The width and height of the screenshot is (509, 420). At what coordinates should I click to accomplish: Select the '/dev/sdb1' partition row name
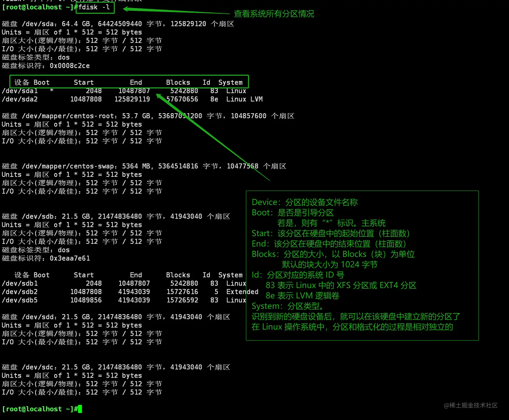[x=20, y=284]
